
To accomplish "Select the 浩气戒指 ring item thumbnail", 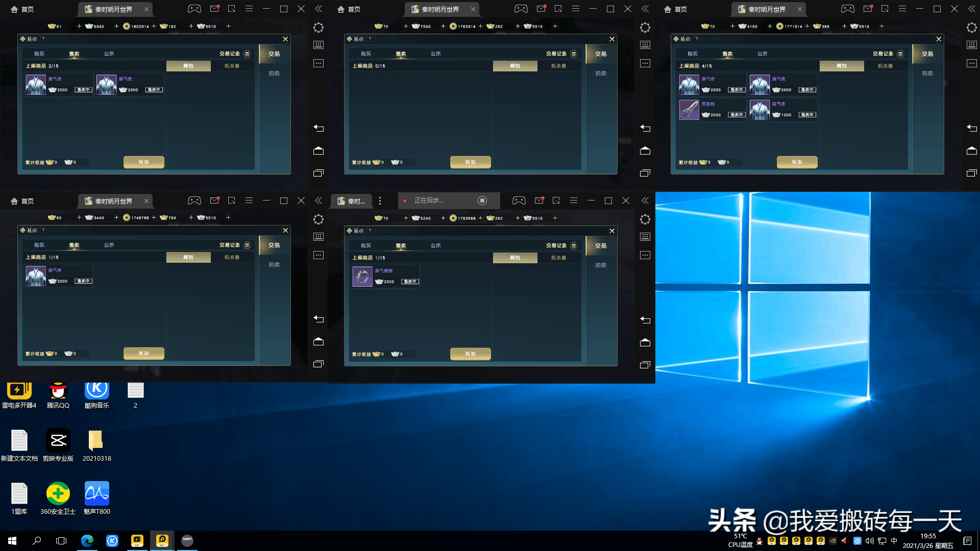I will click(x=362, y=277).
